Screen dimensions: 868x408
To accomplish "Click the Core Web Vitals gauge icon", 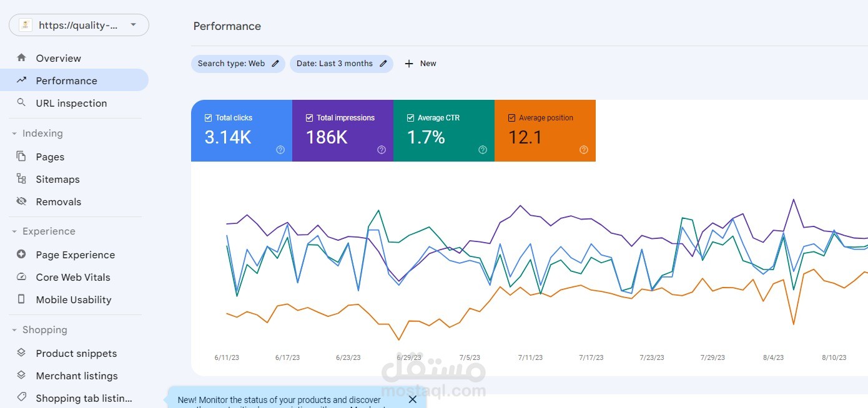I will click(21, 277).
